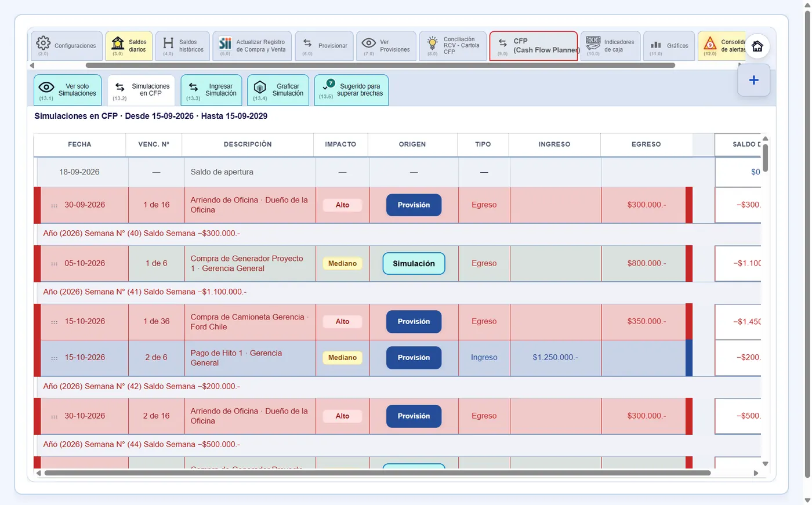
Task: Click Provisión button for Pago de Hito 1
Action: (414, 358)
